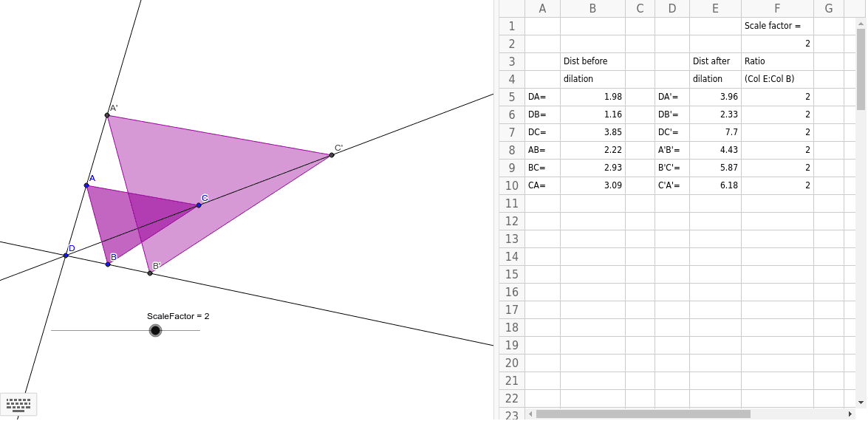Viewport: 868px width, 421px height.
Task: Select spreadsheet column A header
Action: tap(542, 8)
